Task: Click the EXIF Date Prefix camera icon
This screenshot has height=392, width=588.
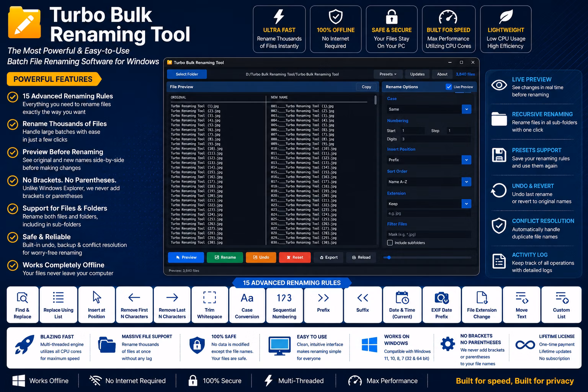Action: [441, 297]
